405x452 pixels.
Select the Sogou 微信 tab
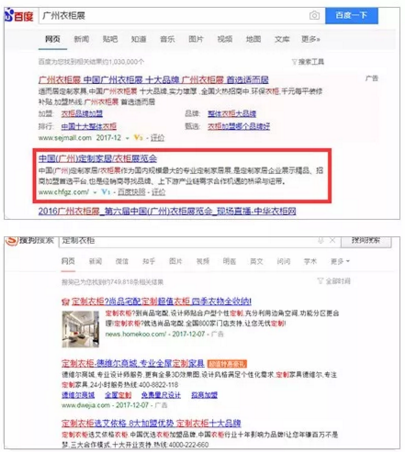pos(122,261)
